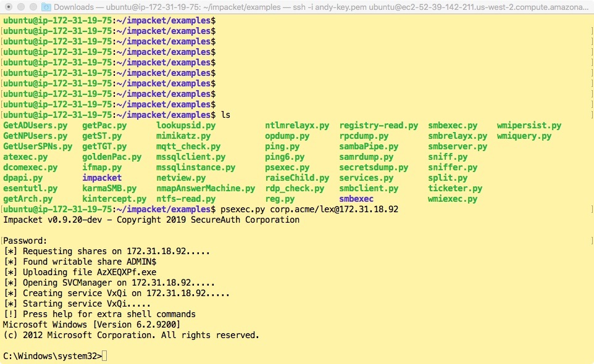Screen dimensions: 594x364
Task: Click GetUserSPNs.py in the file listing
Action: [x=38, y=146]
